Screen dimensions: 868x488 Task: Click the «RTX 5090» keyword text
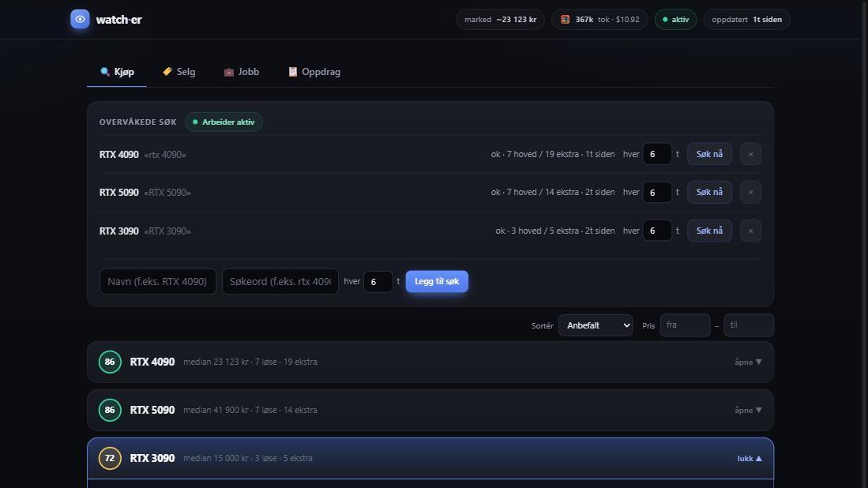tap(167, 193)
